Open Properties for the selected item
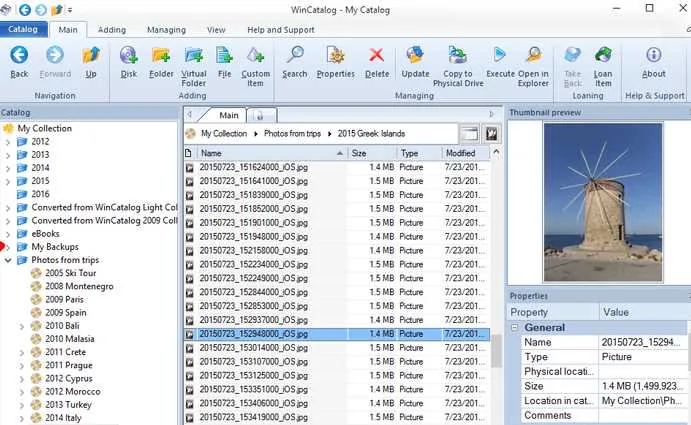 click(x=335, y=62)
